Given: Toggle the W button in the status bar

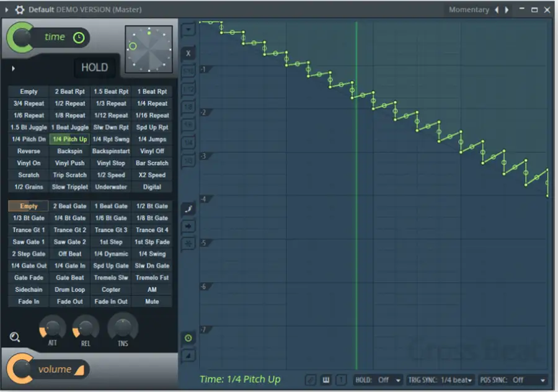Looking at the screenshot, I should coord(326,380).
